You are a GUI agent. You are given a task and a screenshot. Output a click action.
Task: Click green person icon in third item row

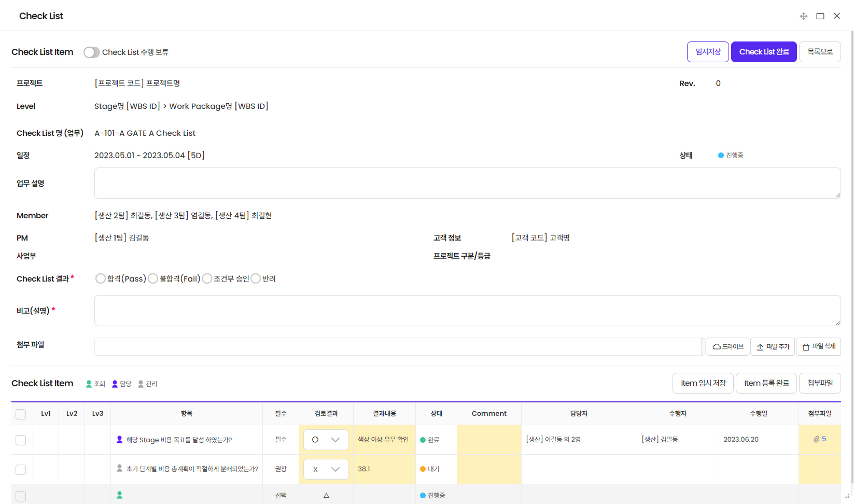pos(120,495)
